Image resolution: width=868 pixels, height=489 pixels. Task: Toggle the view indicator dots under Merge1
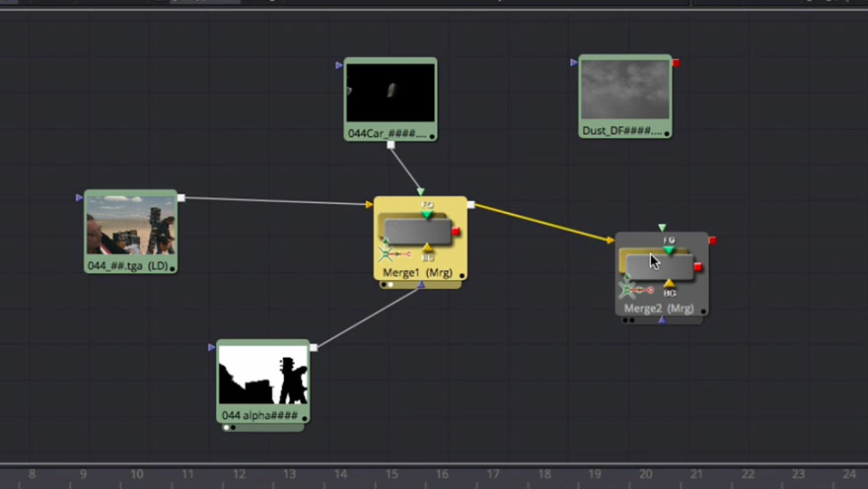pos(387,285)
